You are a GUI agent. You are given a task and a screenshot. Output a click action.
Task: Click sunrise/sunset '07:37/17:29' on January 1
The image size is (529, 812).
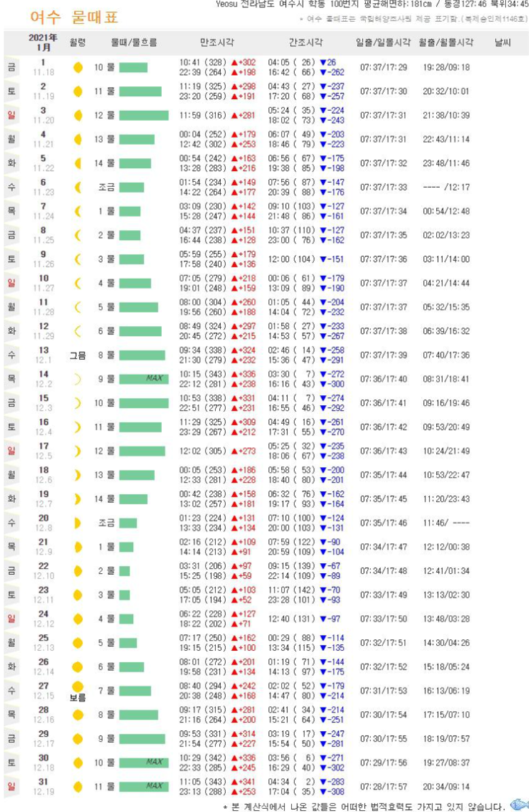click(x=383, y=68)
